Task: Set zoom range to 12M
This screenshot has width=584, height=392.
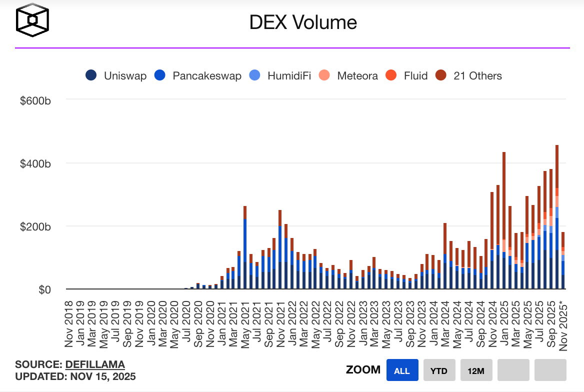Action: coord(476,370)
